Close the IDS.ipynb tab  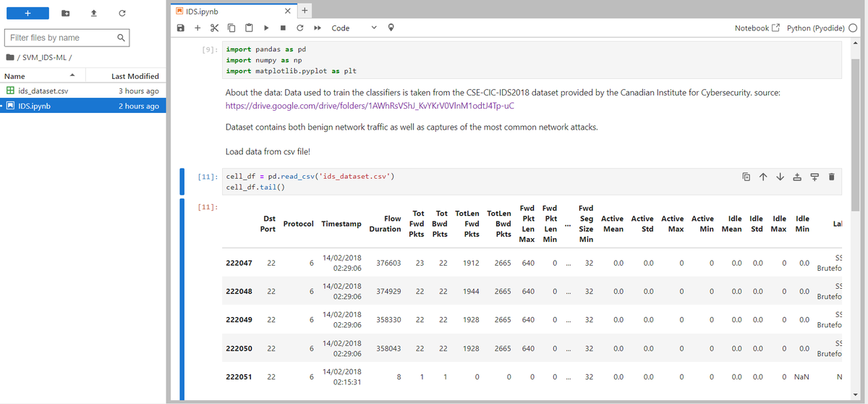point(288,11)
